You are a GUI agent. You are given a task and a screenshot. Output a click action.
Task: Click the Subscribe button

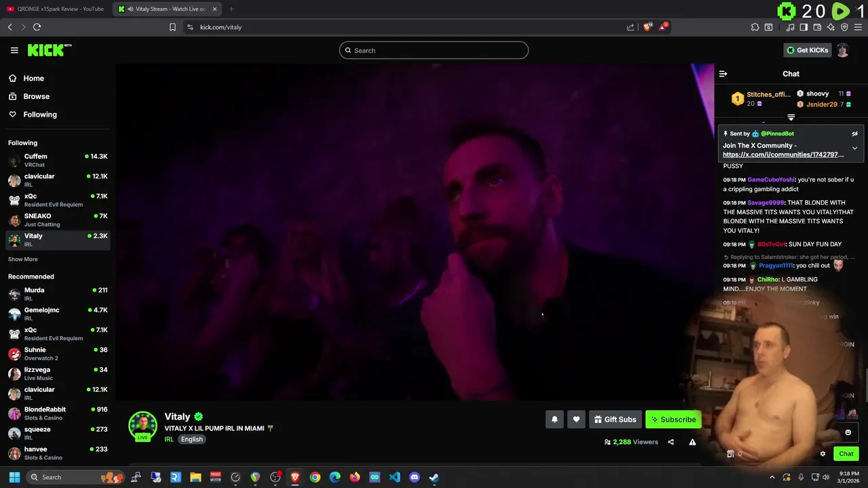(673, 420)
